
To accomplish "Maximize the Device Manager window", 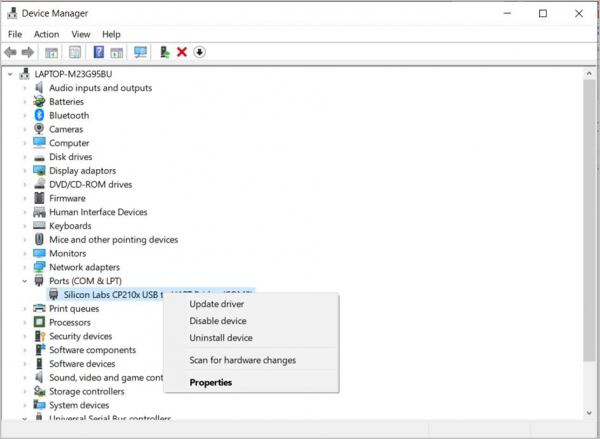I will point(543,13).
